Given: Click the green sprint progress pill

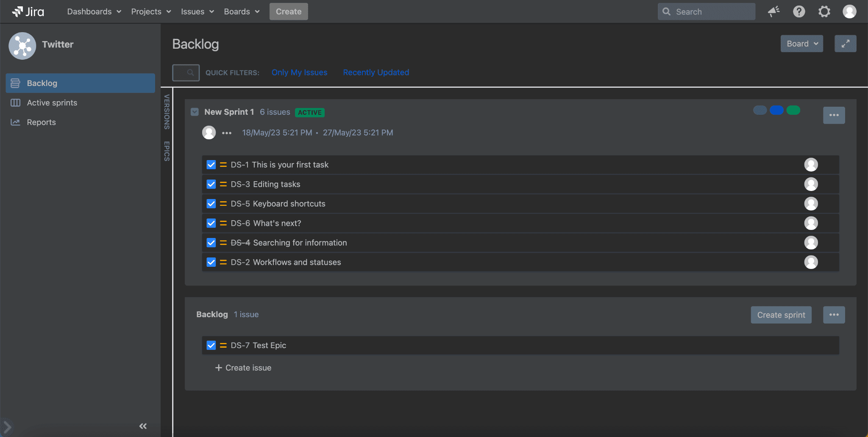Looking at the screenshot, I should 793,111.
